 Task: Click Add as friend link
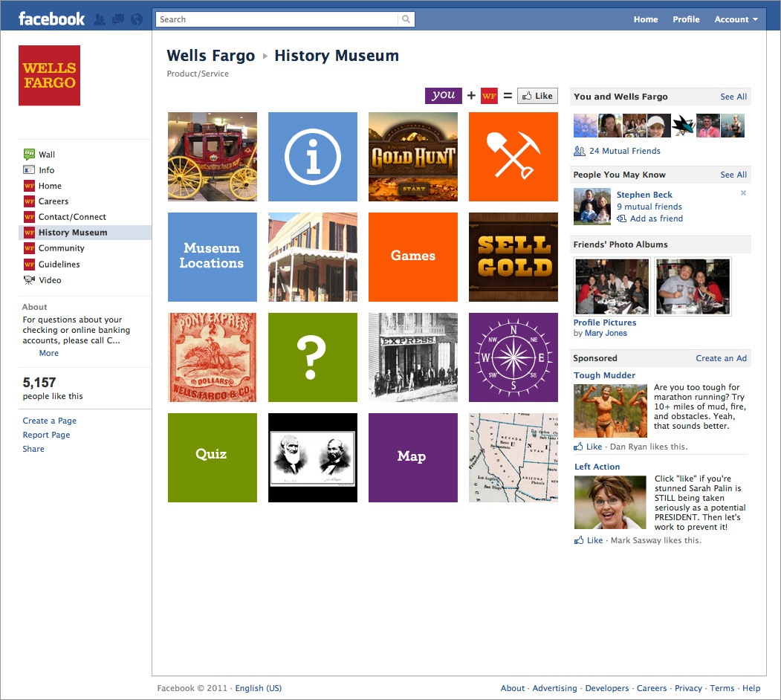(x=656, y=218)
